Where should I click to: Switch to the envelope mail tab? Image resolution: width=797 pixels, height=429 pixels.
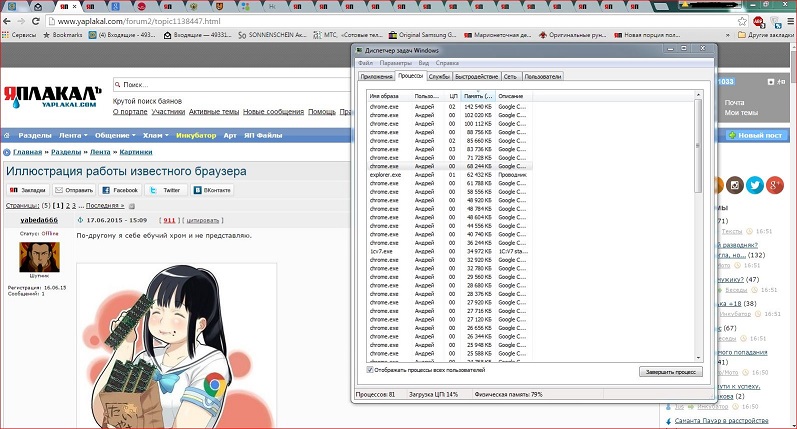[x=38, y=7]
